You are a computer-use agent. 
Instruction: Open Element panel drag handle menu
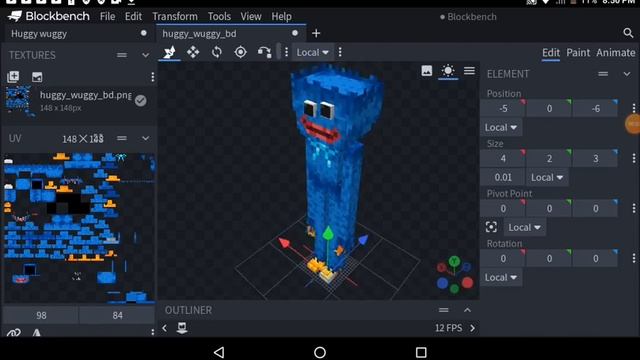tap(603, 74)
